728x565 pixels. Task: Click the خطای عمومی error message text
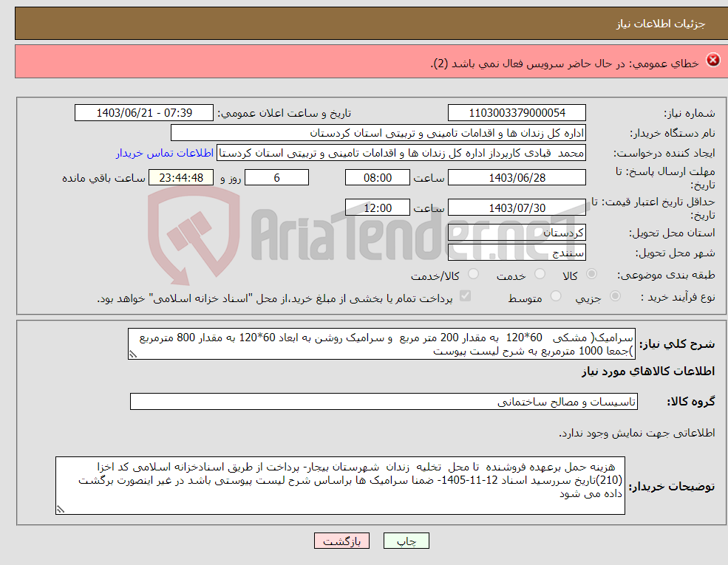[x=565, y=63]
